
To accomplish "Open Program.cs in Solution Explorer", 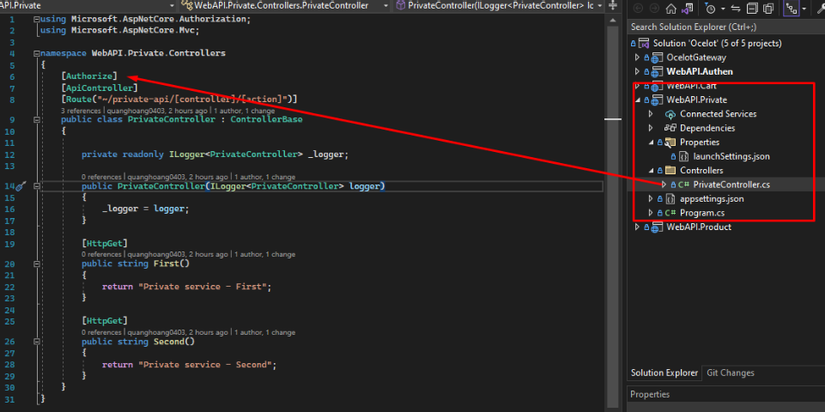I will (702, 213).
